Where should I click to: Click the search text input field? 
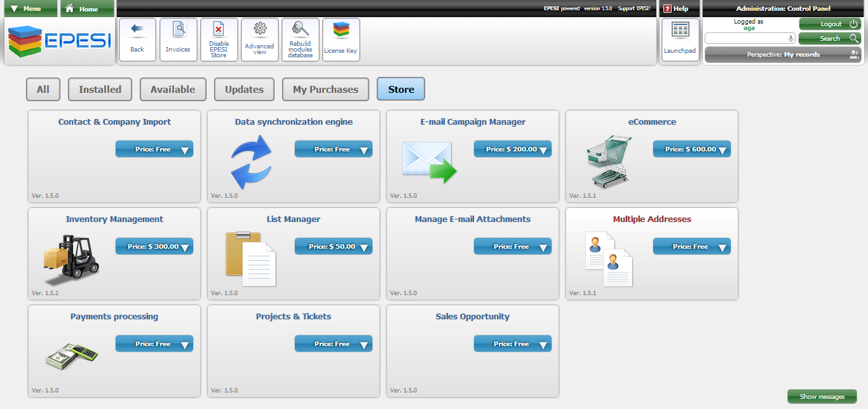pyautogui.click(x=745, y=39)
